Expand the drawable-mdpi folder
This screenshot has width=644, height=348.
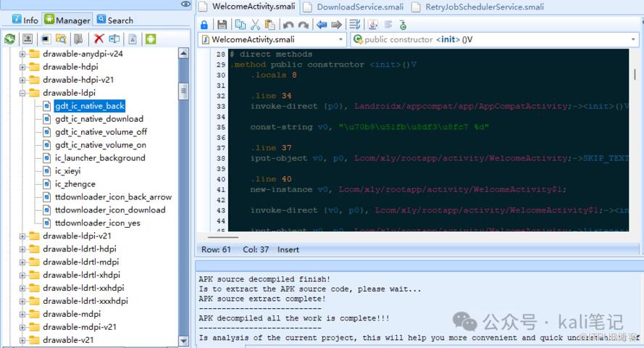[22, 314]
